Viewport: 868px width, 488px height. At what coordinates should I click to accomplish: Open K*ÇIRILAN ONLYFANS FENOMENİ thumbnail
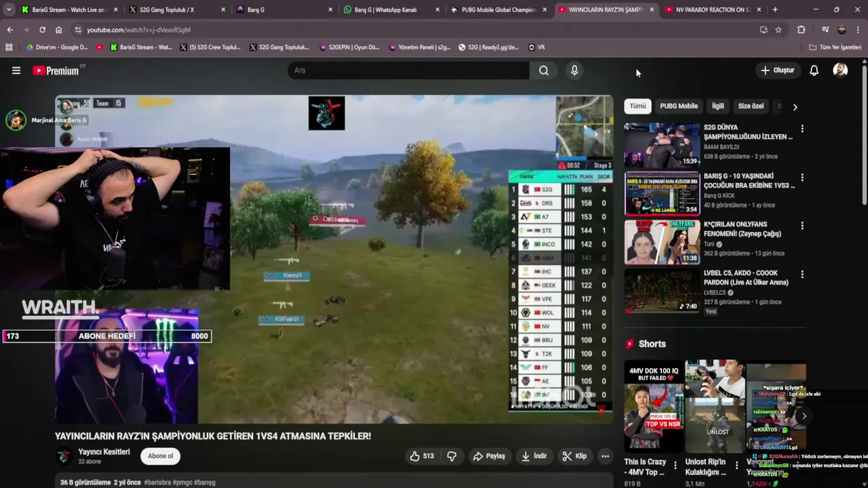[x=662, y=242]
